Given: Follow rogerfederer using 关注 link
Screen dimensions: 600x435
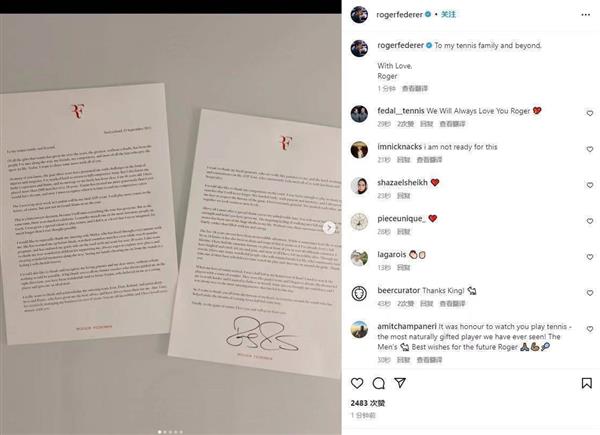Looking at the screenshot, I should (x=448, y=15).
